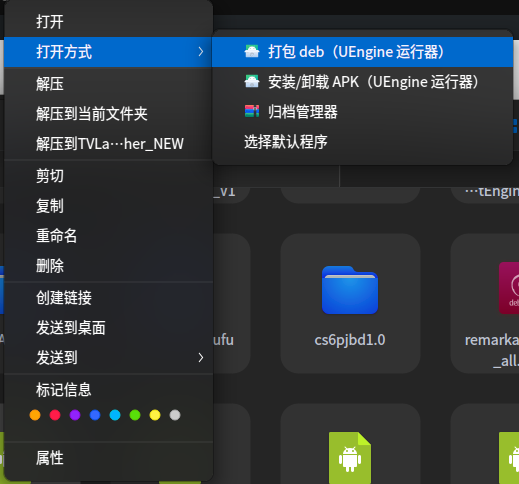Select the blue cs6pjbd1.0 folder icon
Image resolution: width=519 pixels, height=484 pixels.
(x=350, y=290)
